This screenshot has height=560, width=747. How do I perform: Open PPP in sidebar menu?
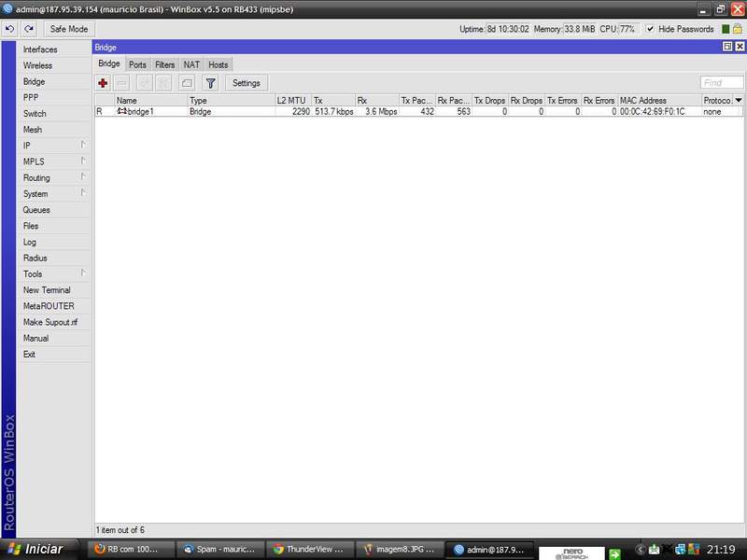click(54, 98)
